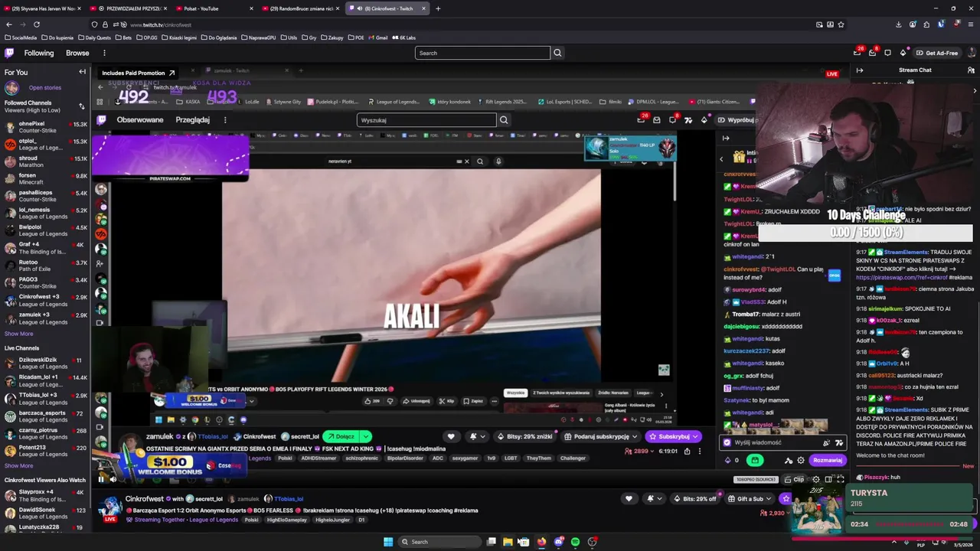Click the purple star subscribe icon
980x551 pixels.
click(x=786, y=499)
